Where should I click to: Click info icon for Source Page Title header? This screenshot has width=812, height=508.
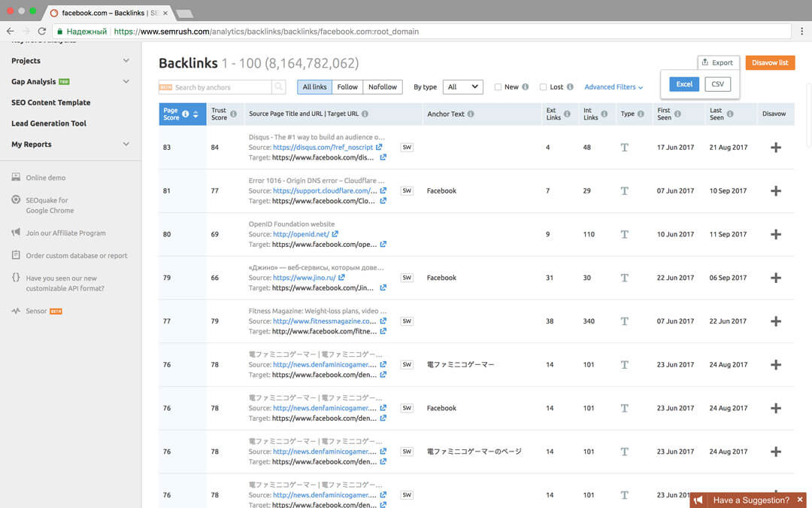click(x=365, y=114)
